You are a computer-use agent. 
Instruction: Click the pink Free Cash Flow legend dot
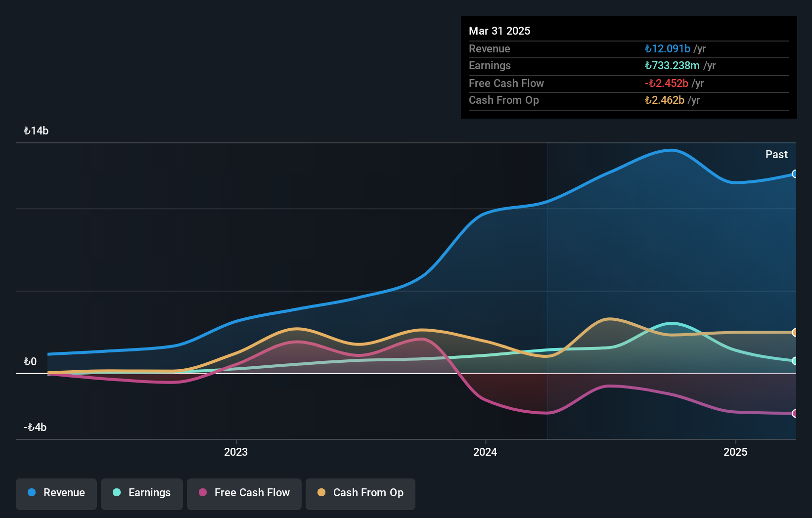coord(203,492)
